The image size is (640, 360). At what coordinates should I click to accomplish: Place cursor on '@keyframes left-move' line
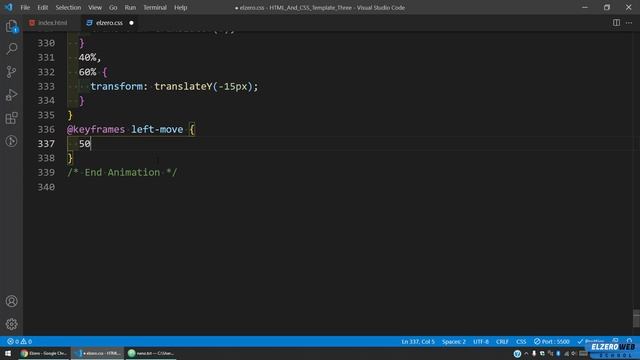point(131,129)
